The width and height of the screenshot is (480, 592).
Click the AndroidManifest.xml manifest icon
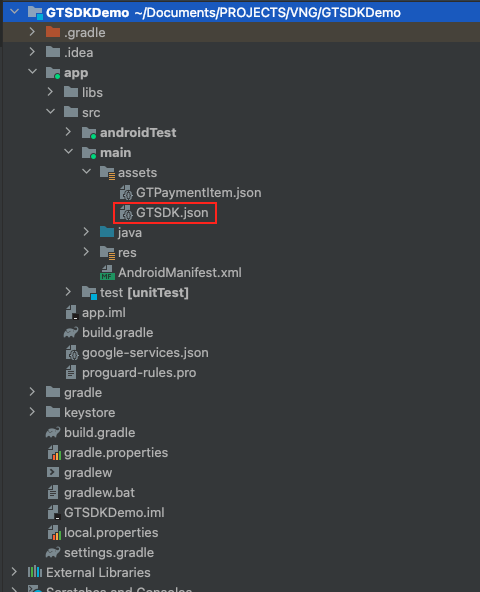tap(107, 272)
